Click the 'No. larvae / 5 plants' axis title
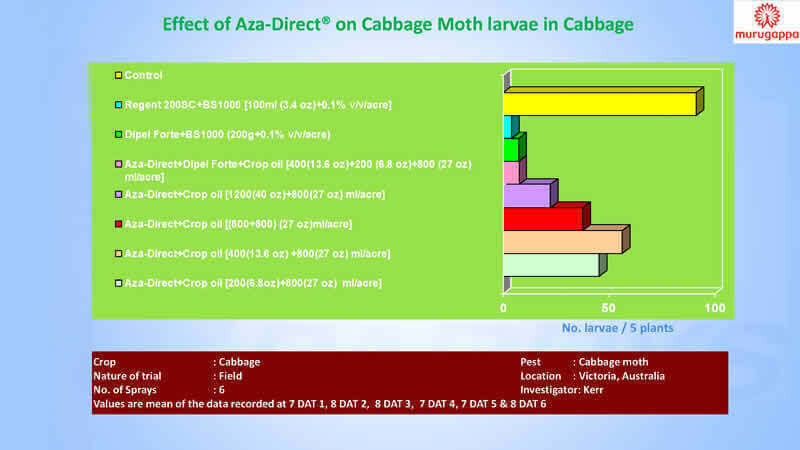Screen dimensions: 800x450 617,327
